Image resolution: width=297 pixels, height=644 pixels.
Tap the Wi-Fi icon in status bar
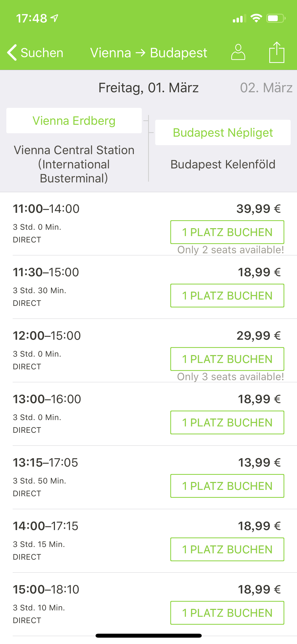coord(256,18)
